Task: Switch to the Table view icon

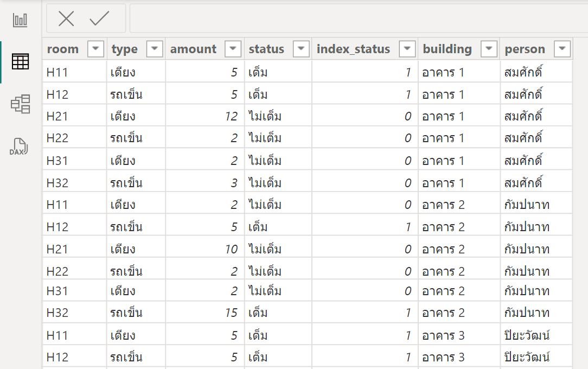Action: (x=20, y=61)
